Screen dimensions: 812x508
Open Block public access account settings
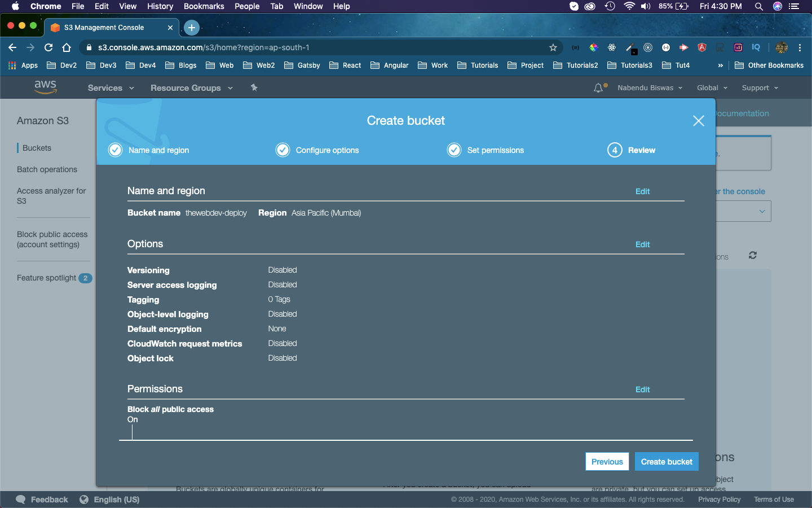click(x=52, y=239)
